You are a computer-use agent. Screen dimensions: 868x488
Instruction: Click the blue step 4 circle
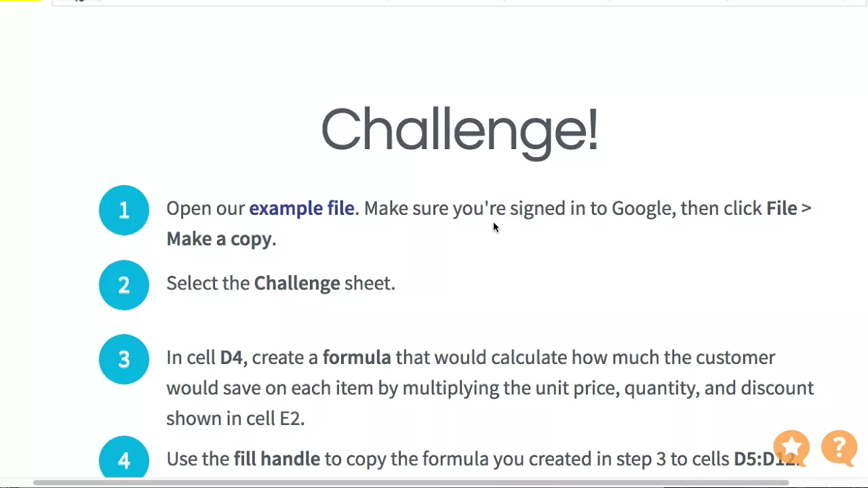point(124,458)
